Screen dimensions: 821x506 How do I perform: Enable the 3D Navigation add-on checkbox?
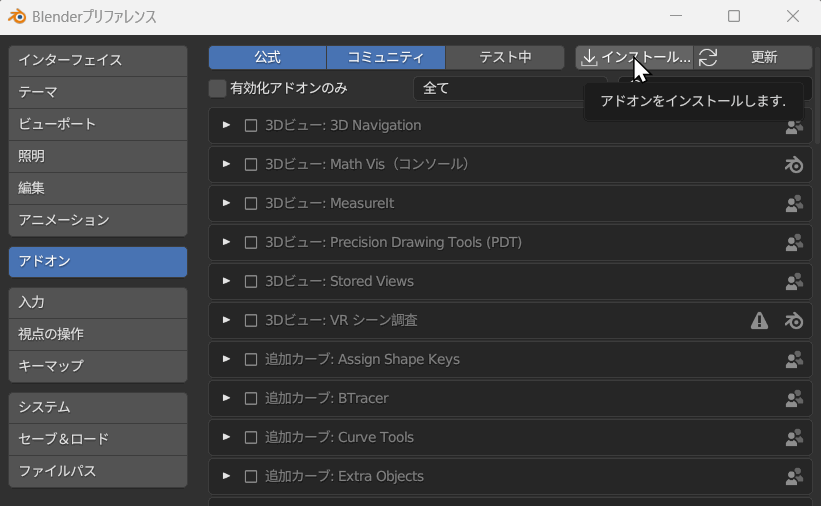tap(251, 126)
